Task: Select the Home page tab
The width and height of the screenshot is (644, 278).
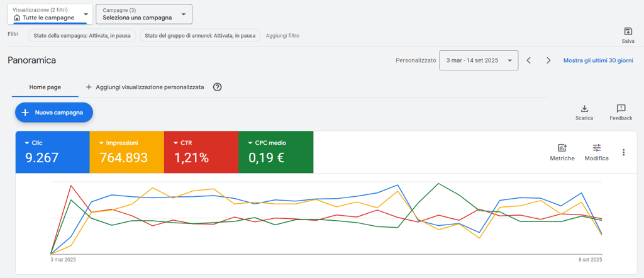Action: (45, 87)
